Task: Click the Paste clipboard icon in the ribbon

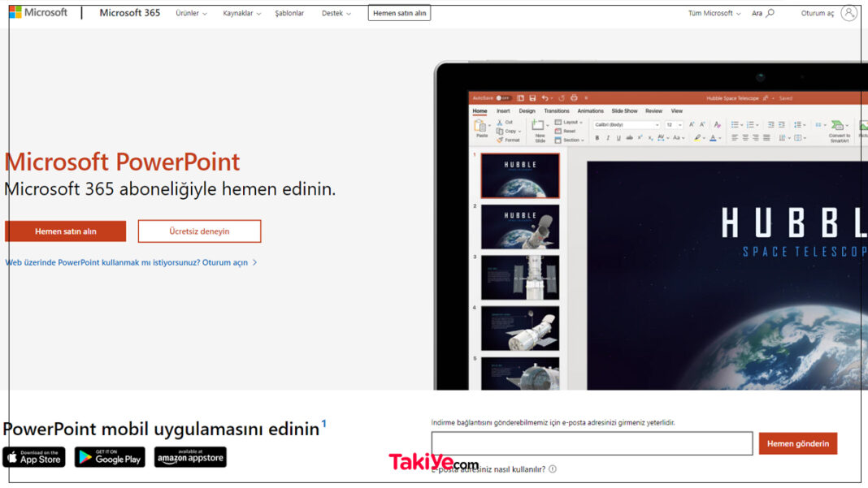Action: [x=480, y=126]
